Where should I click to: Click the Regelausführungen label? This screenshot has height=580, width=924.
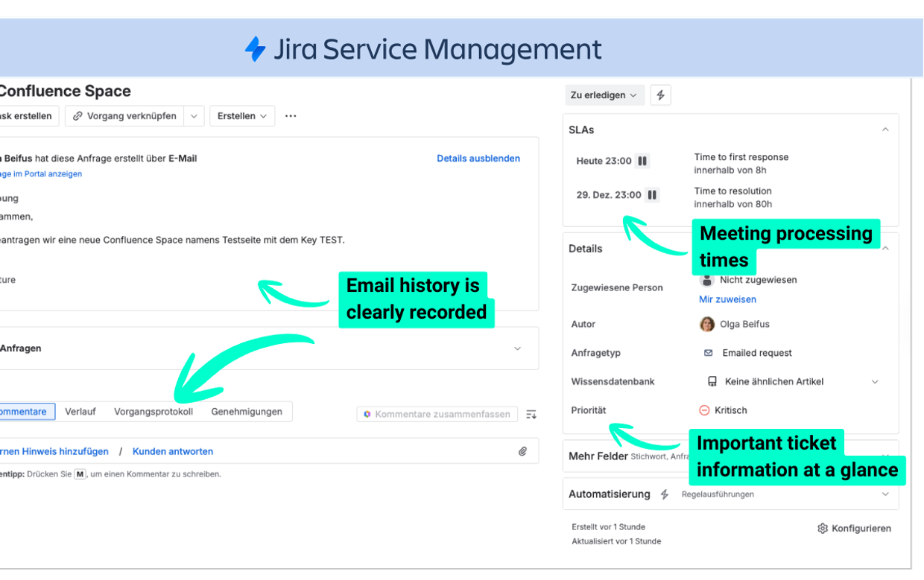point(718,494)
